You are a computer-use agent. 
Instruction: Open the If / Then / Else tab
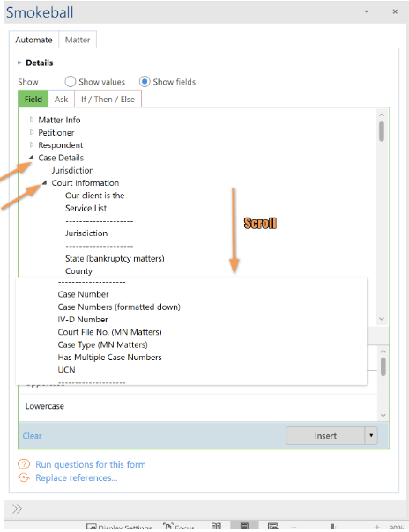tap(108, 99)
